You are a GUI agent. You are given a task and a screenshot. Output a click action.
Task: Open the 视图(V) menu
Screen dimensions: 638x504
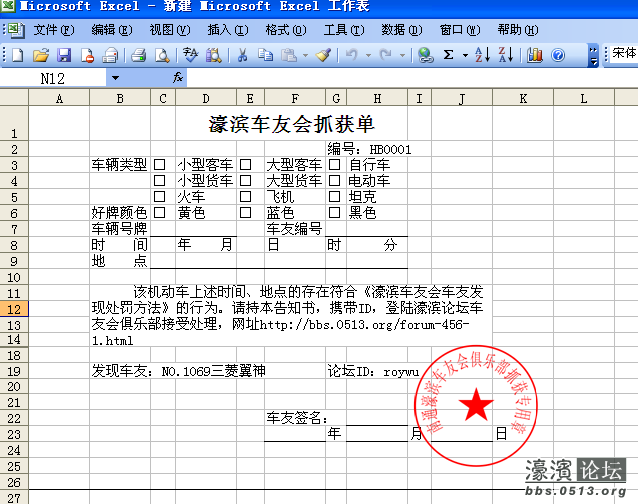(170, 30)
